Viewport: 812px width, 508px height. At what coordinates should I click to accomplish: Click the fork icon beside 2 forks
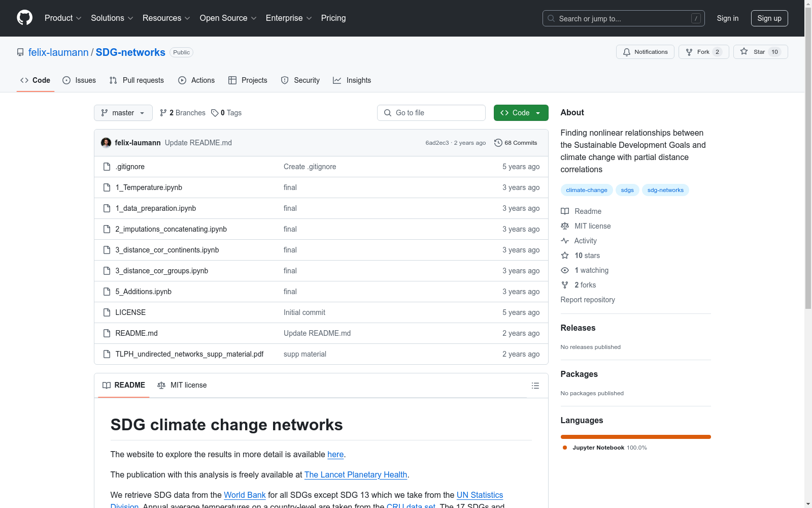565,285
